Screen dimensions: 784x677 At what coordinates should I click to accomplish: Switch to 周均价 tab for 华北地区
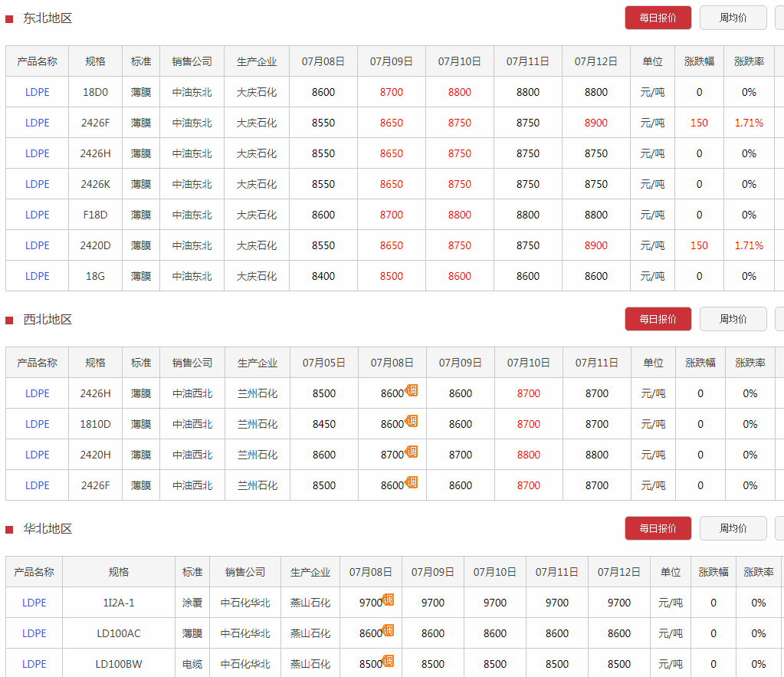click(x=733, y=528)
